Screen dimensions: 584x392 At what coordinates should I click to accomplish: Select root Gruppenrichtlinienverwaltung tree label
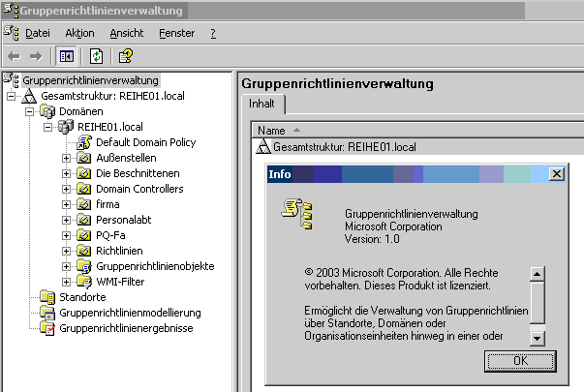(90, 80)
